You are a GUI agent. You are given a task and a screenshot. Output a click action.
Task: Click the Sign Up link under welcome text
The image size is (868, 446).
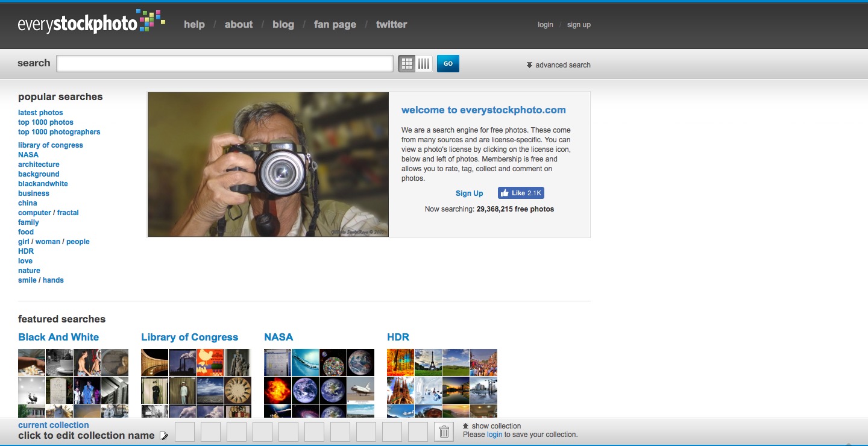(x=469, y=193)
